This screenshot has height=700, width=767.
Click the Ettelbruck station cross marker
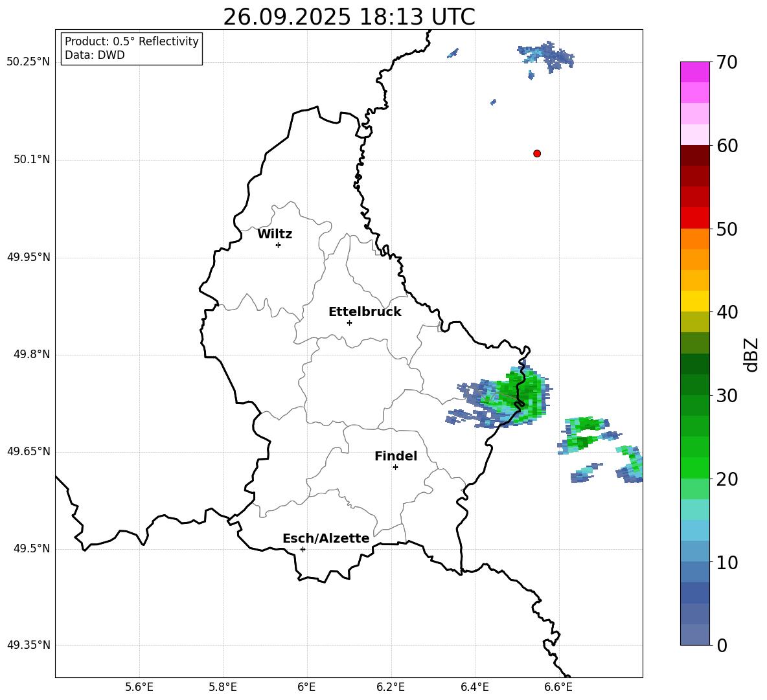(349, 322)
